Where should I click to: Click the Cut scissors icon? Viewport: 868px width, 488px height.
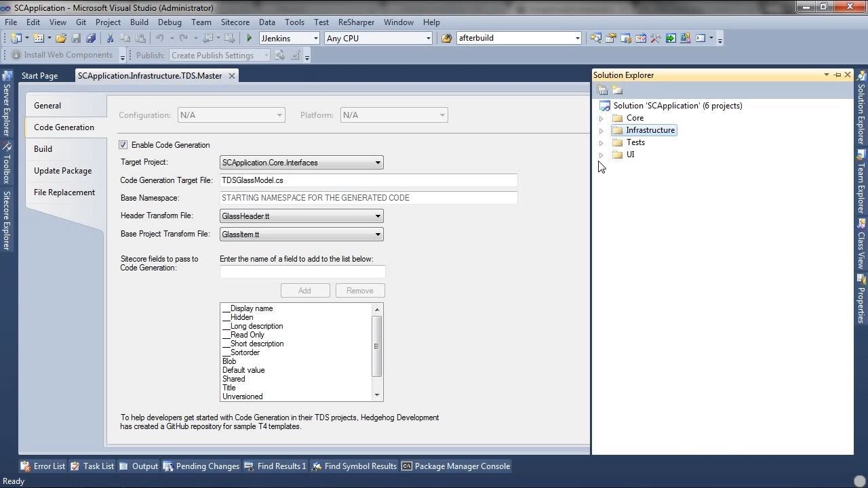[110, 39]
